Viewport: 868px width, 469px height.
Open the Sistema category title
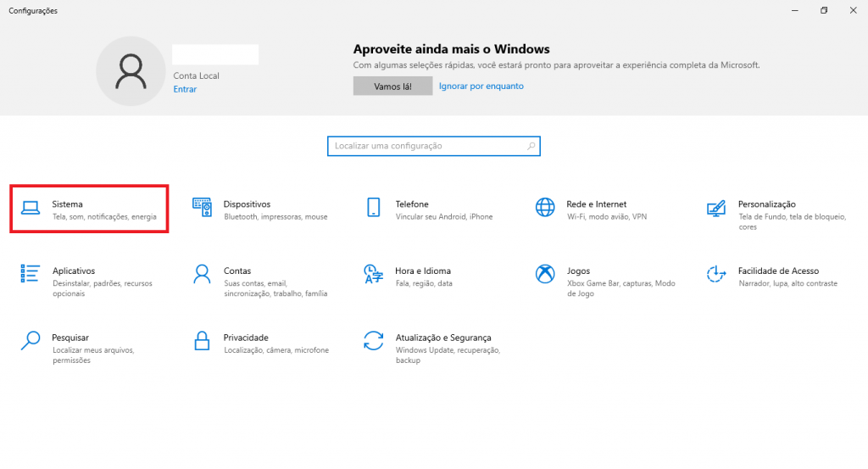coord(67,204)
